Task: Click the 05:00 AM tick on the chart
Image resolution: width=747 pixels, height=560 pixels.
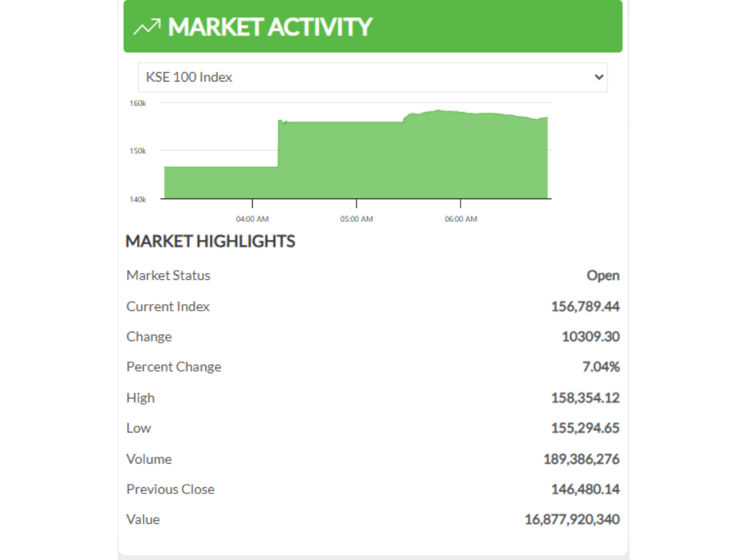Action: (x=356, y=218)
